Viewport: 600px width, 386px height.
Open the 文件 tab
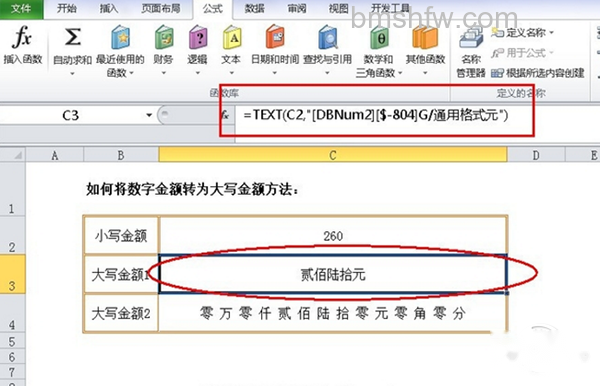(x=21, y=8)
